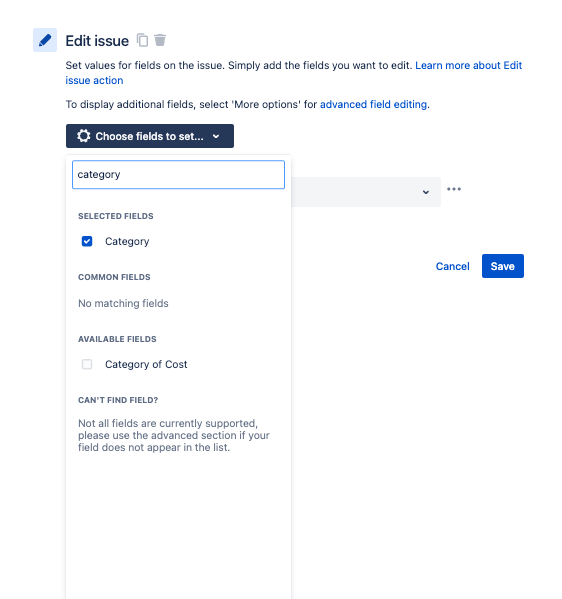Click the gear icon in Choose fields button

(84, 136)
